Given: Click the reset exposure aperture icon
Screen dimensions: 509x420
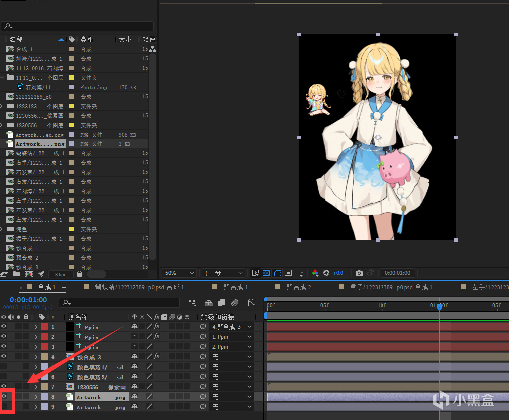Looking at the screenshot, I should click(x=326, y=273).
